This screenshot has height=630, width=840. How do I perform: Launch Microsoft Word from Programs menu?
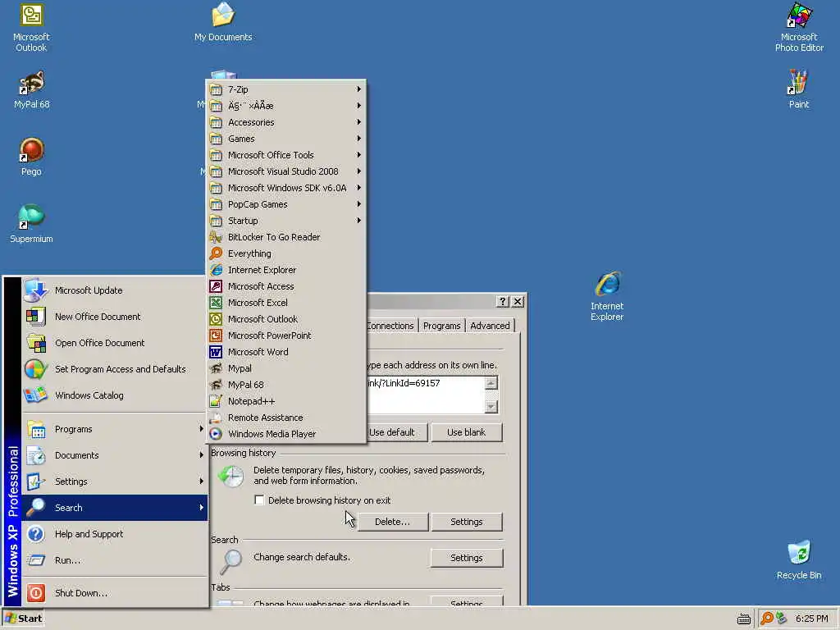(x=286, y=352)
